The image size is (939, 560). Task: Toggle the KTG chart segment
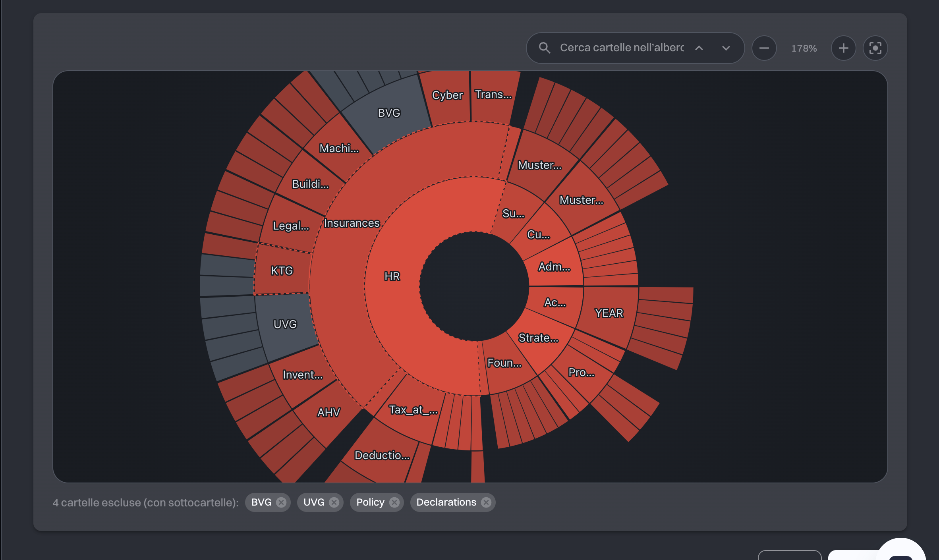click(282, 271)
